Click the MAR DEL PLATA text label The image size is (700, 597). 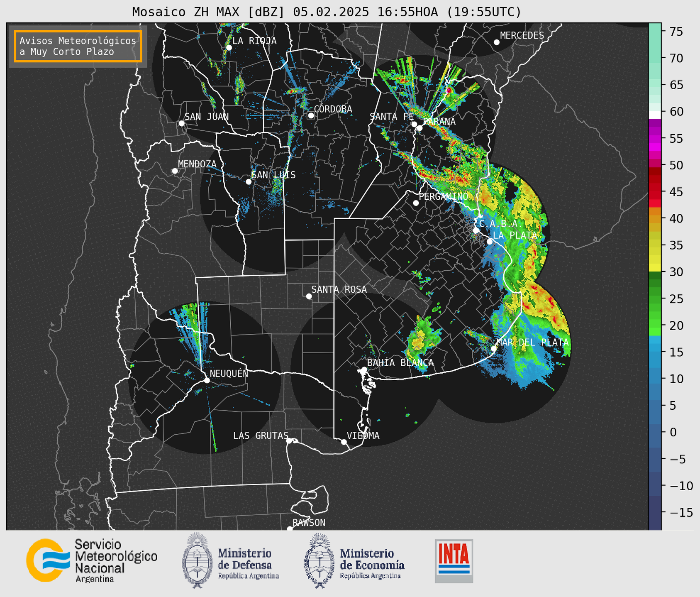pyautogui.click(x=532, y=343)
